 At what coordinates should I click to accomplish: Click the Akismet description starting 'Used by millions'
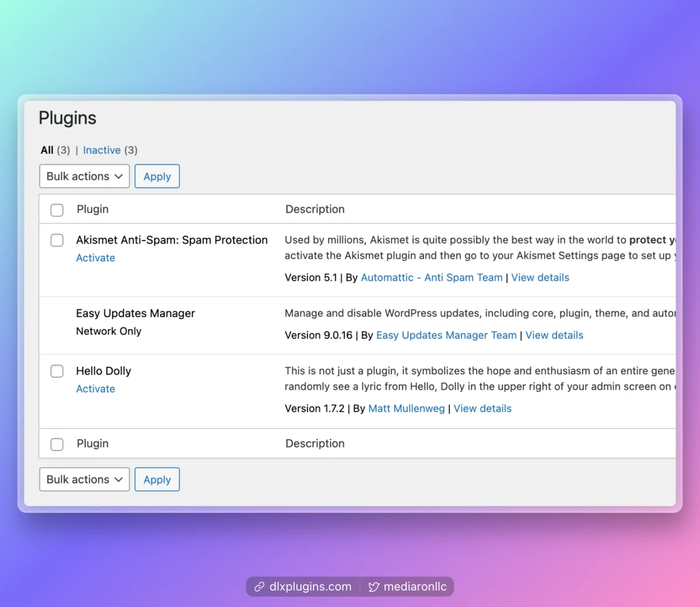tap(480, 247)
